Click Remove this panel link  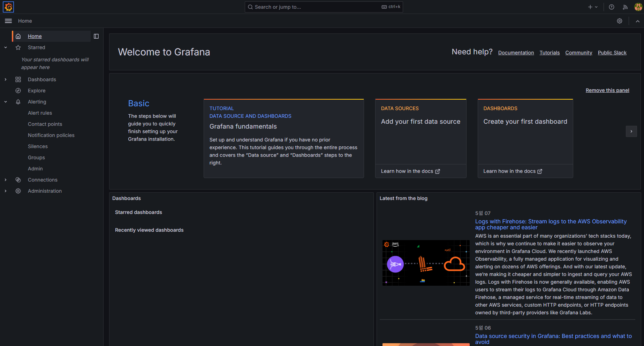607,90
